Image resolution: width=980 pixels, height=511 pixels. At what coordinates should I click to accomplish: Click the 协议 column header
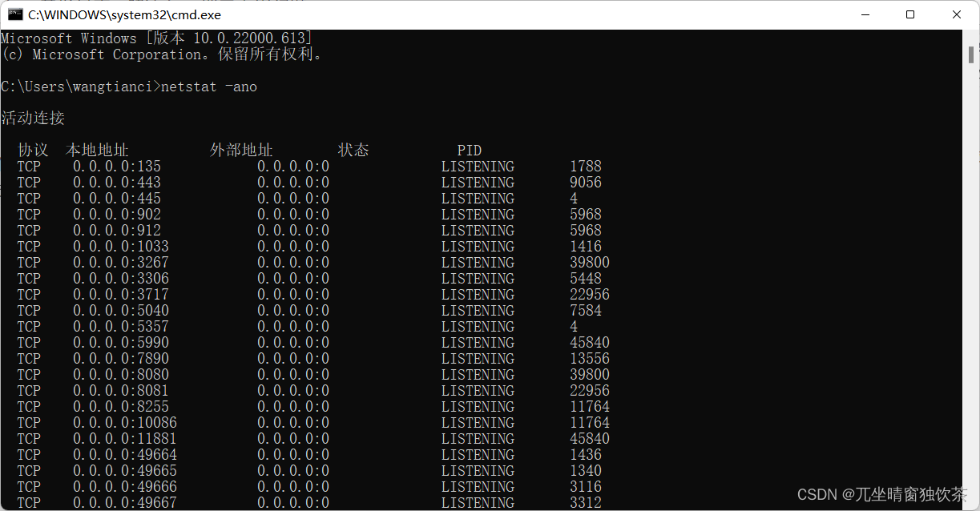[33, 151]
